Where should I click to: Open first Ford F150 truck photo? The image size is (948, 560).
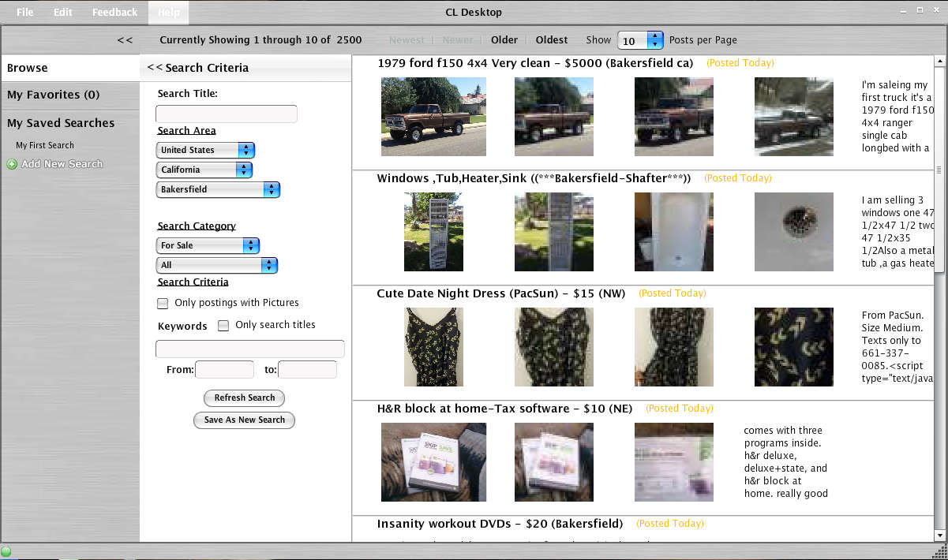click(433, 117)
